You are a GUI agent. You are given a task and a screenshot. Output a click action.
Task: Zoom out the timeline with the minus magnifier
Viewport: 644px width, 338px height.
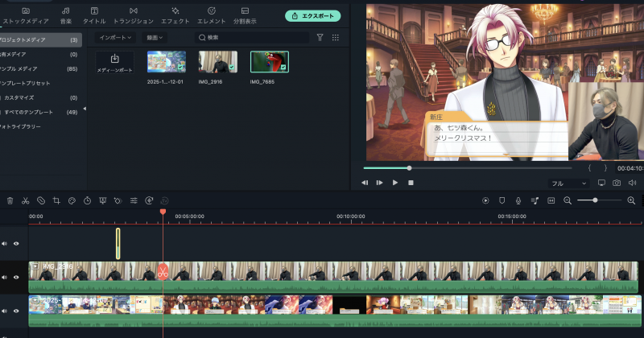click(568, 200)
